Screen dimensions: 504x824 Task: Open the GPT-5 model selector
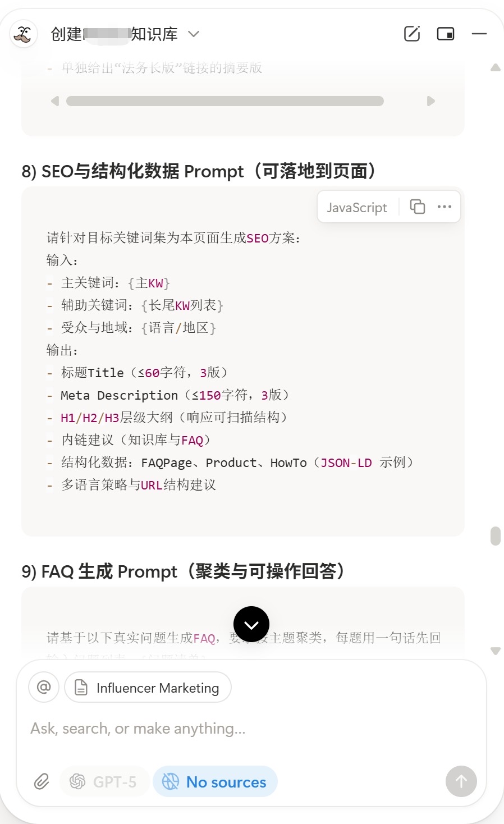click(104, 781)
